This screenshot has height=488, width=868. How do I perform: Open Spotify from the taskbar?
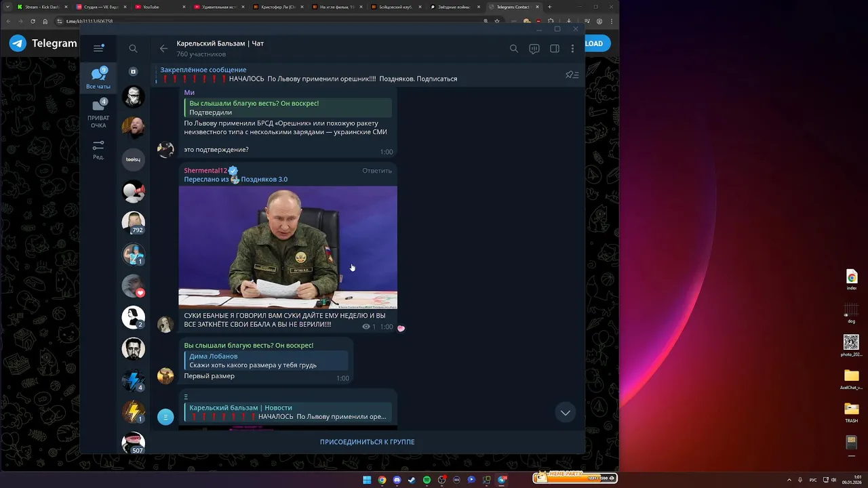tap(427, 480)
